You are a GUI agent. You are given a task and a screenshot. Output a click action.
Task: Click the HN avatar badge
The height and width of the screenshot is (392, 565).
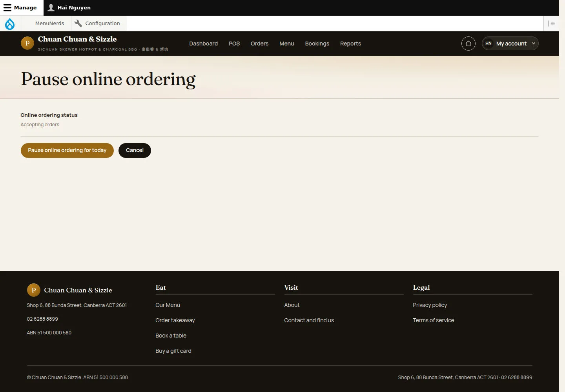pos(488,44)
